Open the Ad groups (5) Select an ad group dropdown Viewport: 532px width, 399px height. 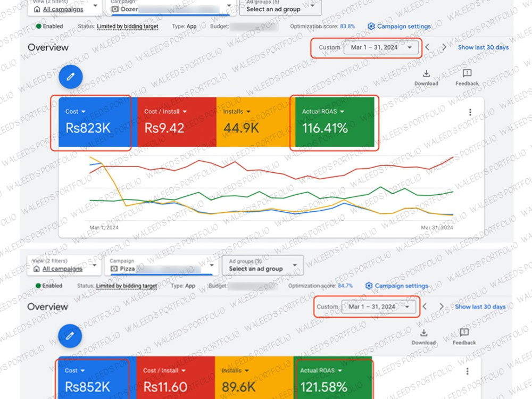coord(280,7)
